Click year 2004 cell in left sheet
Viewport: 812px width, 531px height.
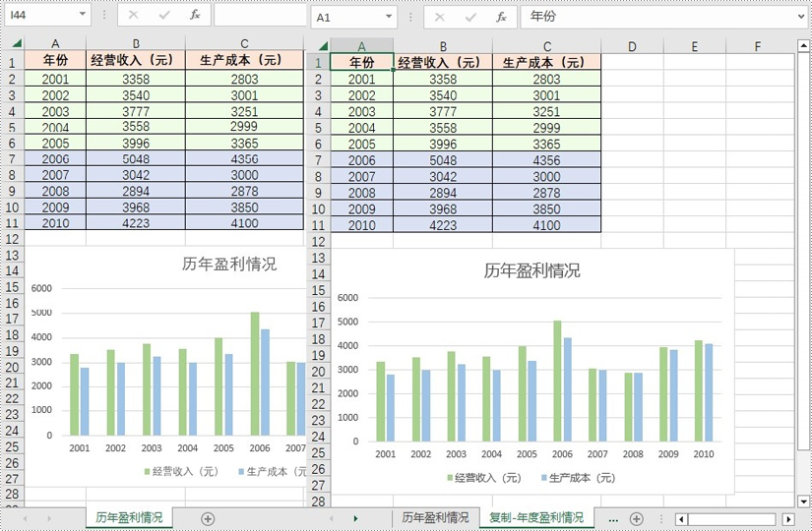click(x=55, y=127)
